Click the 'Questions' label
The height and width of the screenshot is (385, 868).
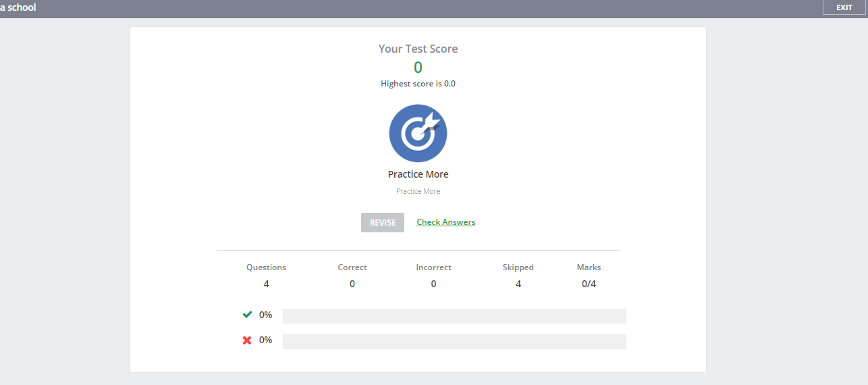coord(266,267)
